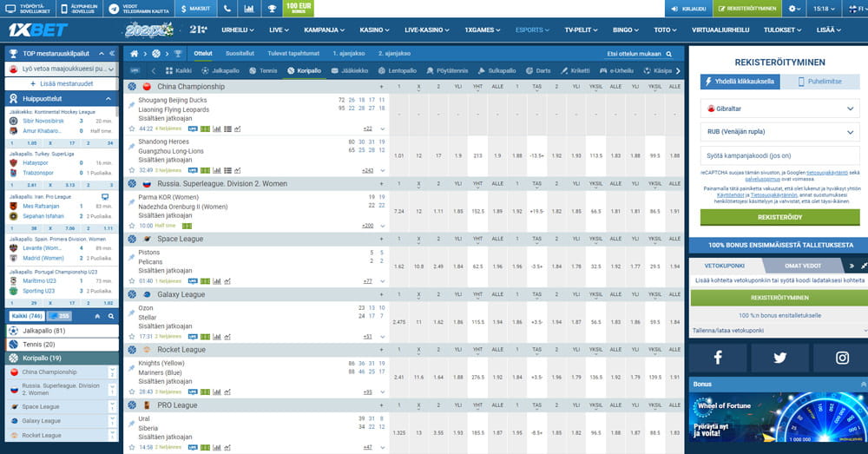
Task: Open desktop application button
Action: click(x=28, y=9)
